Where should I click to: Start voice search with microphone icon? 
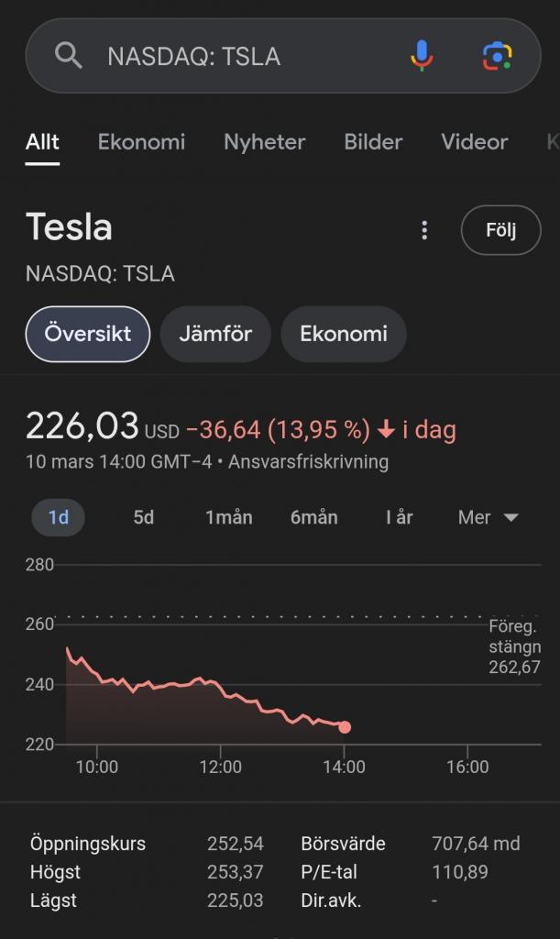pyautogui.click(x=421, y=56)
